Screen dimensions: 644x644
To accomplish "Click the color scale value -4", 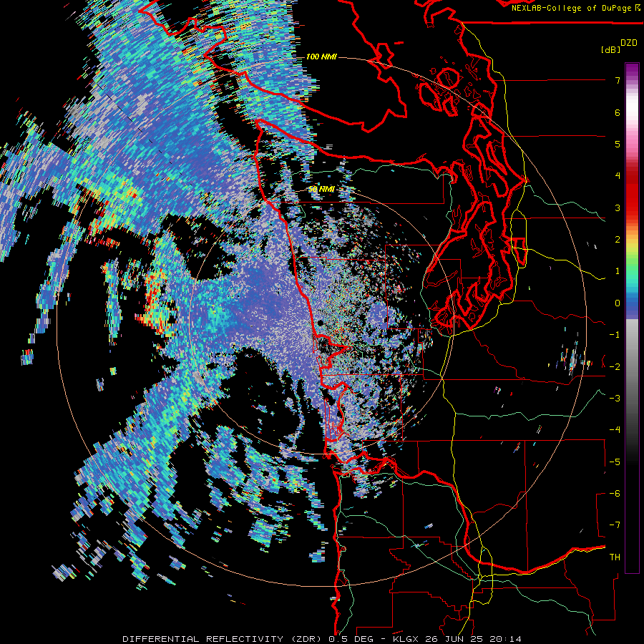I will [615, 430].
